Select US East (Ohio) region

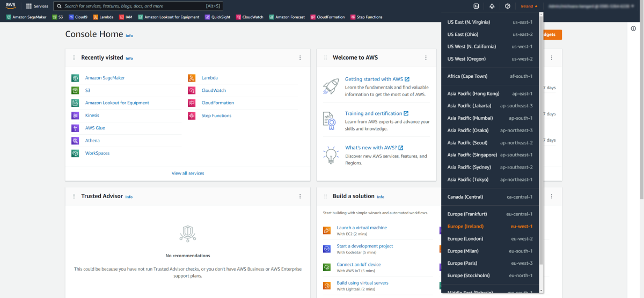pyautogui.click(x=490, y=34)
